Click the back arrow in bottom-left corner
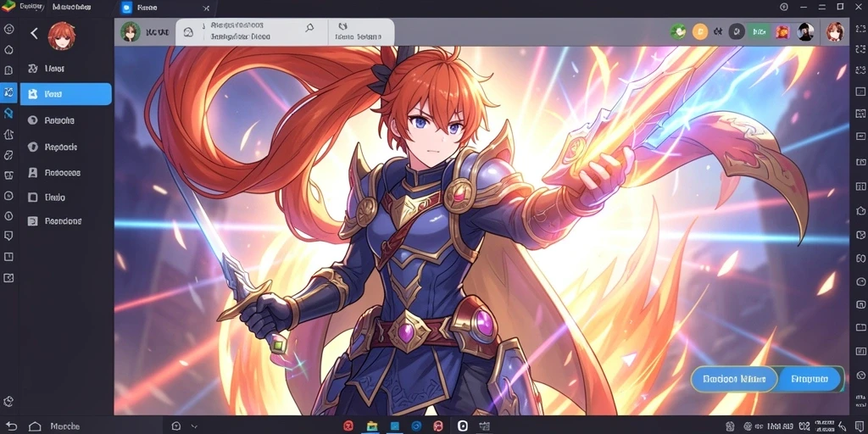868x434 pixels. pyautogui.click(x=12, y=426)
